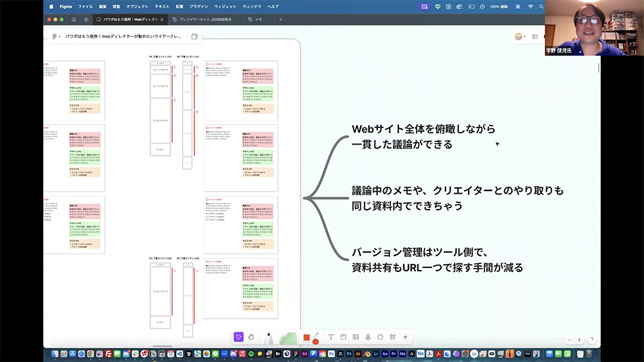Open the ウィジェット menu

coord(225,7)
